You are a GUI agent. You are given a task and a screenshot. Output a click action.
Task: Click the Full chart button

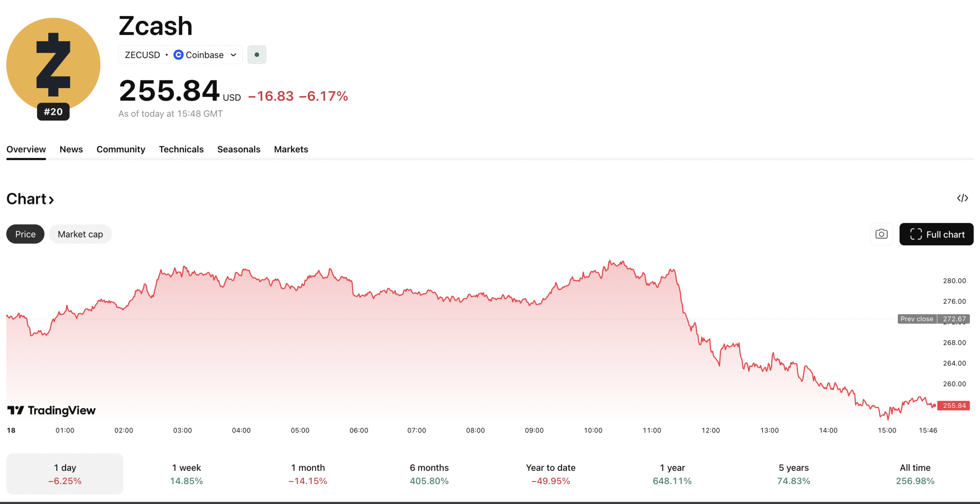936,234
